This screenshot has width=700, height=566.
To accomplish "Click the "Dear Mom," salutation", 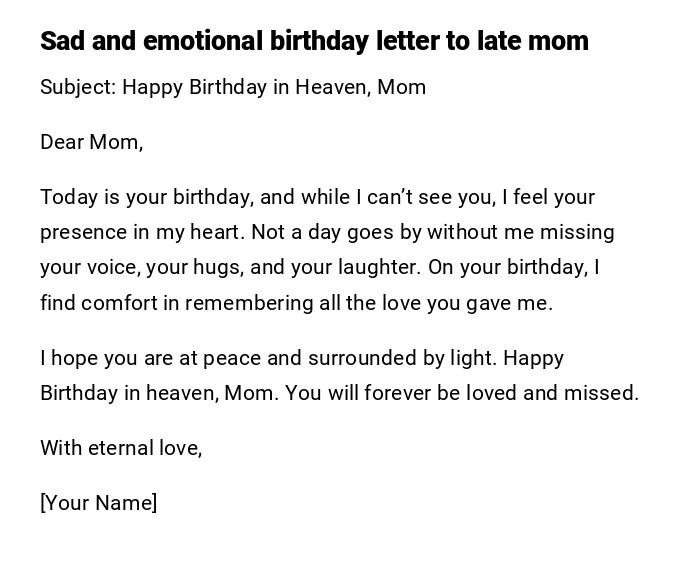I will pos(92,142).
